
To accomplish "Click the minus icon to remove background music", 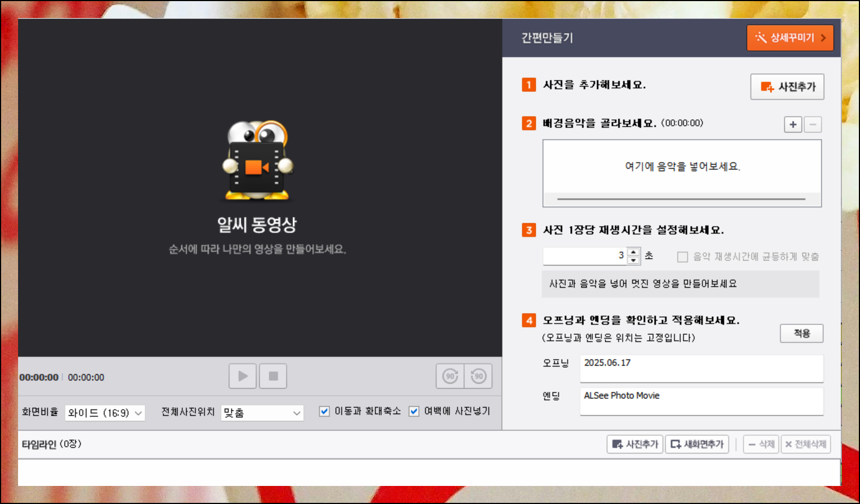I will point(813,124).
